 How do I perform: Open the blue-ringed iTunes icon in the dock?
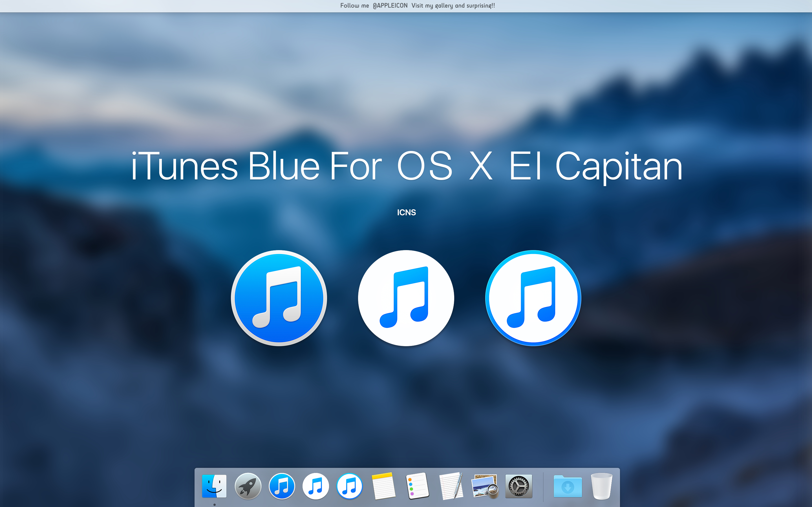point(349,486)
